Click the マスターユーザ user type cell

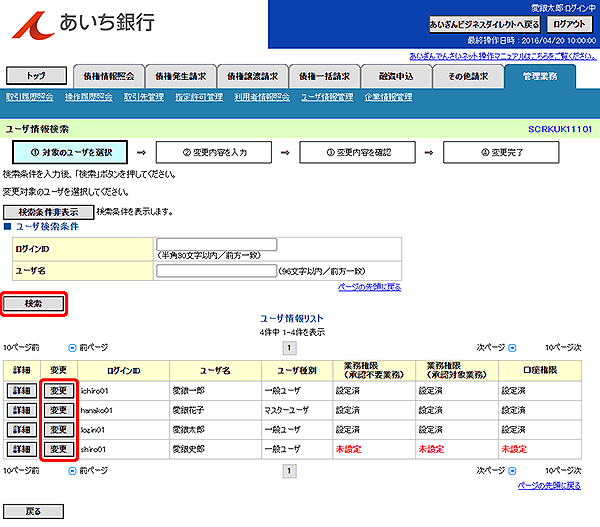(297, 410)
